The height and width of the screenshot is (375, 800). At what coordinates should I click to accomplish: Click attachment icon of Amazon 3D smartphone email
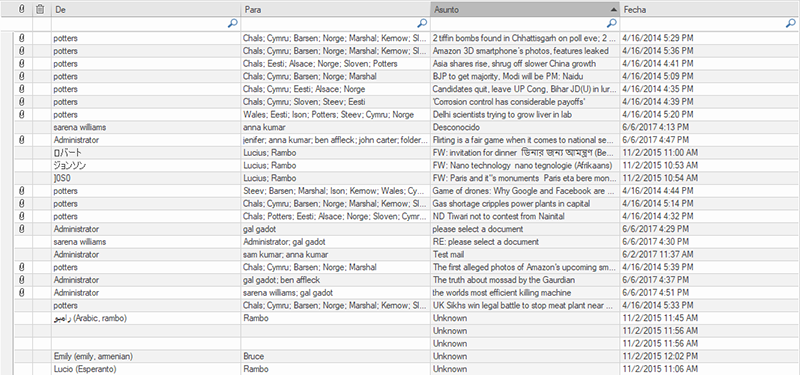(21, 51)
